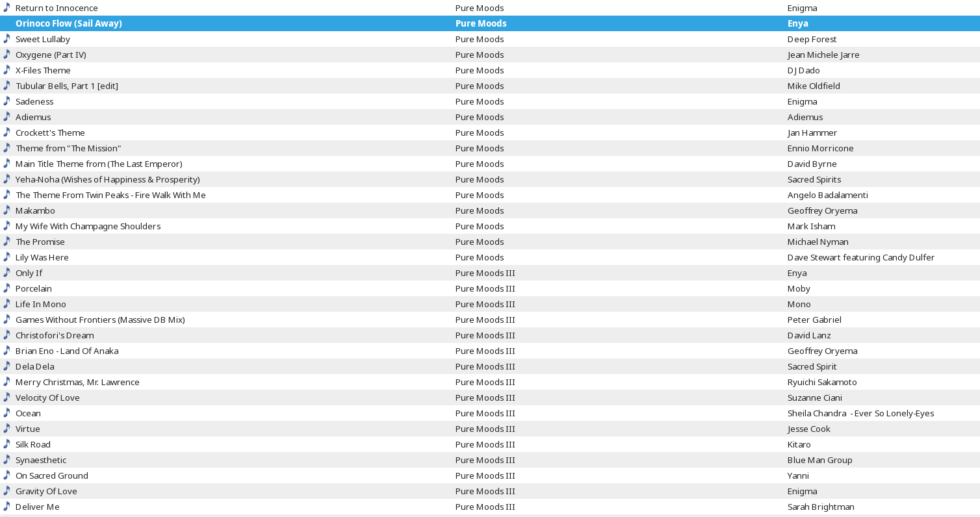
Task: Click the note icon beside Dela Dela
Action: point(7,366)
